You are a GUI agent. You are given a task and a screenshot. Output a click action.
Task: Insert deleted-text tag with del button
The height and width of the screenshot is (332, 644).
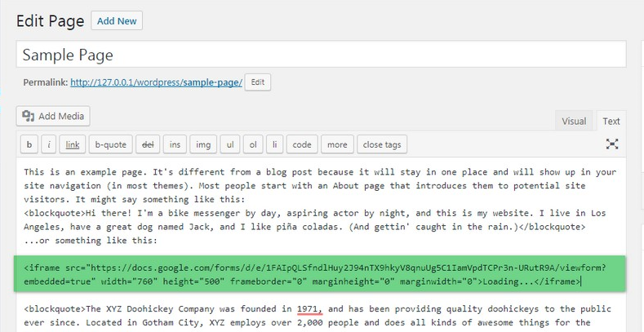point(148,144)
